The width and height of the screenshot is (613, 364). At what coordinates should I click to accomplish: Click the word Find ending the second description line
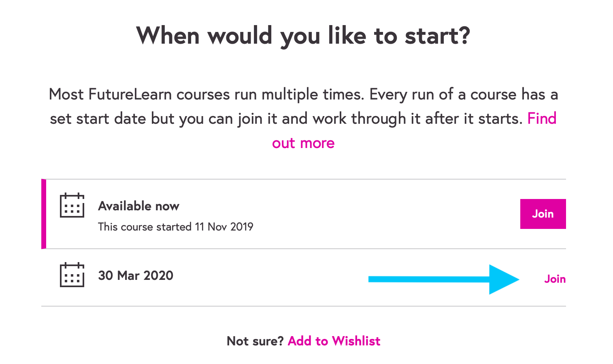542,119
